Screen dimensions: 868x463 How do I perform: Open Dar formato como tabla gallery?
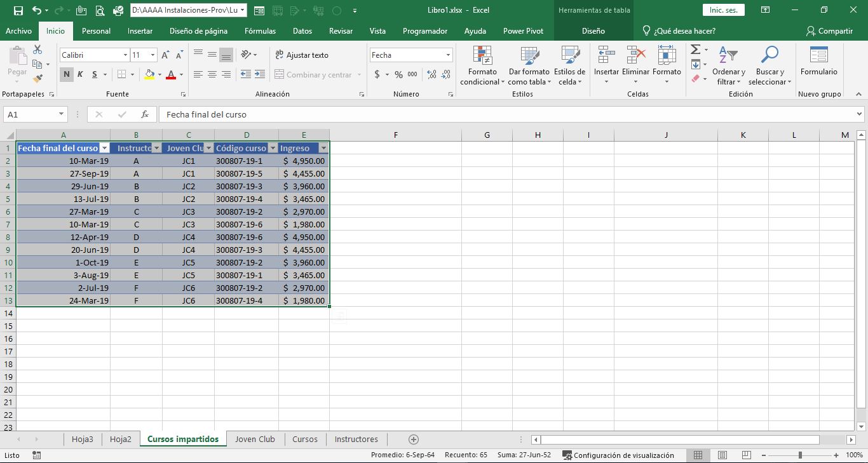pos(529,57)
